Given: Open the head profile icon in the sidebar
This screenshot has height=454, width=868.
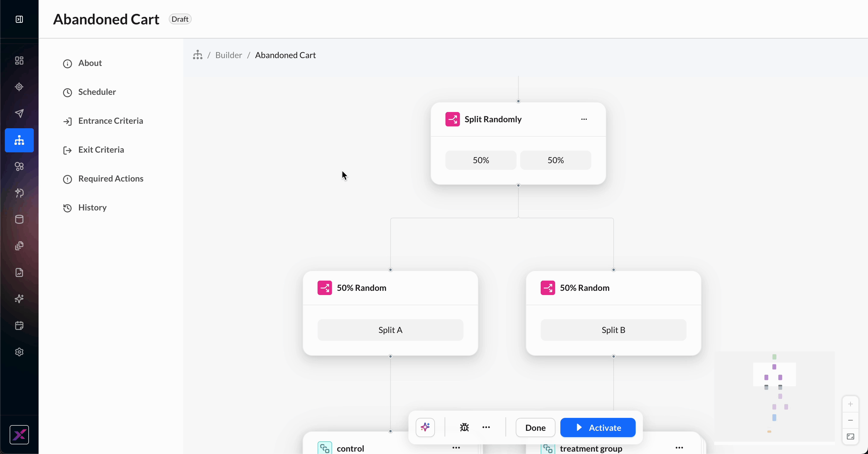Looking at the screenshot, I should tap(19, 193).
